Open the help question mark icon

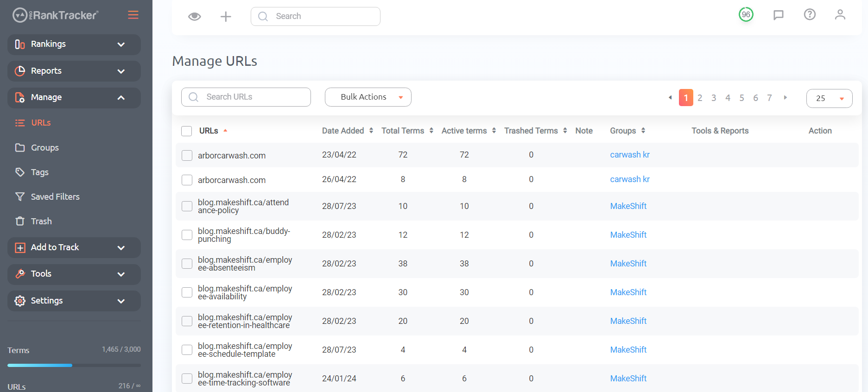tap(810, 14)
